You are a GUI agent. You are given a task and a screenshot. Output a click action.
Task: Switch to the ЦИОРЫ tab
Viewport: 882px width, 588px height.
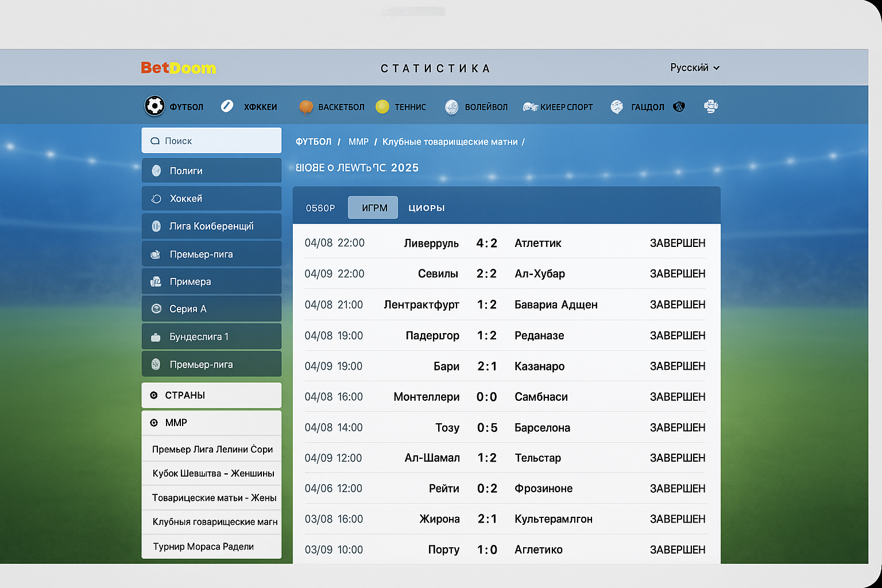(x=426, y=208)
